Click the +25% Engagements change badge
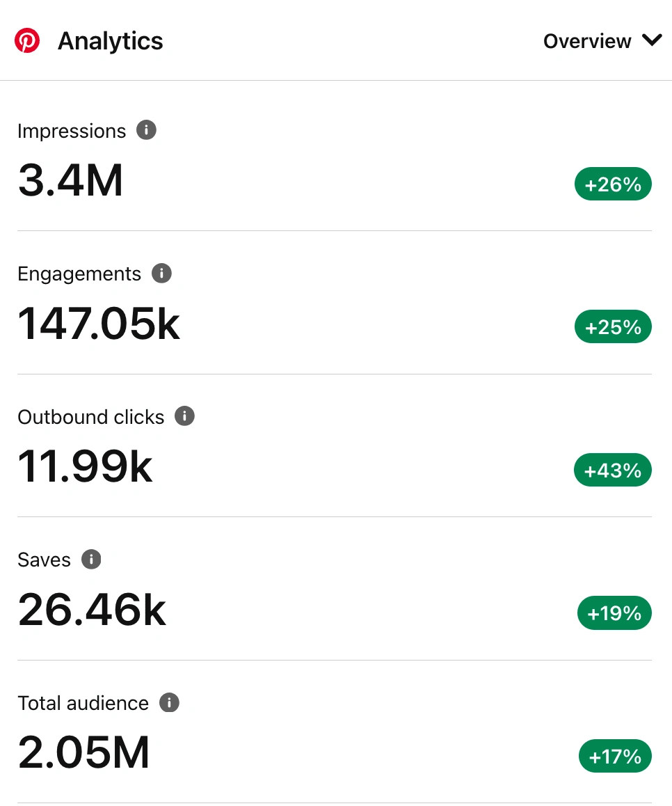This screenshot has width=672, height=806. tap(613, 327)
